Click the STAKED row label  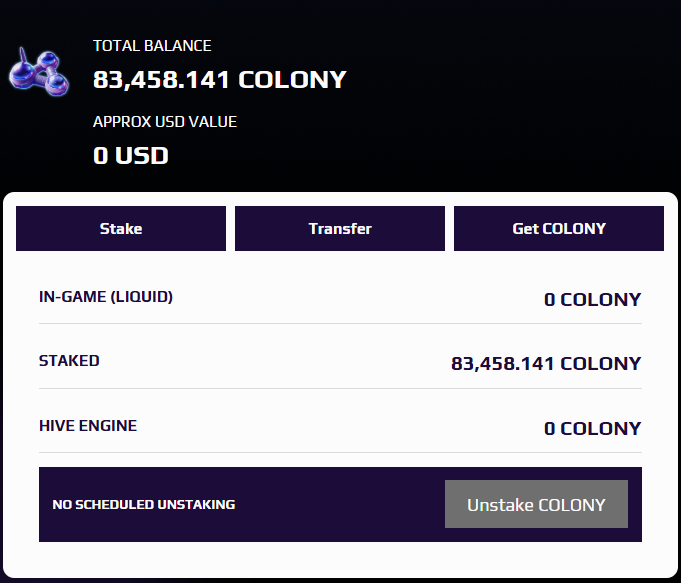69,361
